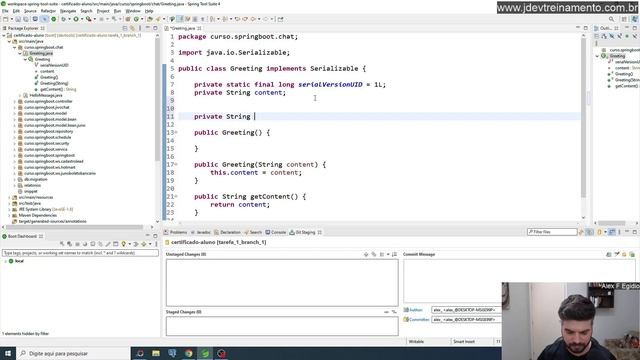This screenshot has height=360, width=640.
Task: Open the File menu
Action: coord(5,11)
